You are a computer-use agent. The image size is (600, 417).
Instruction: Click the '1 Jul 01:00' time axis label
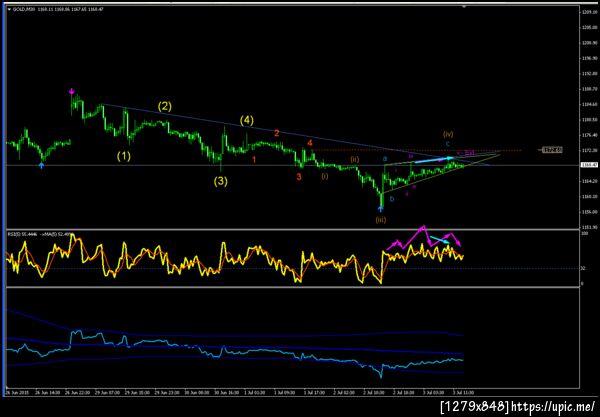click(253, 393)
